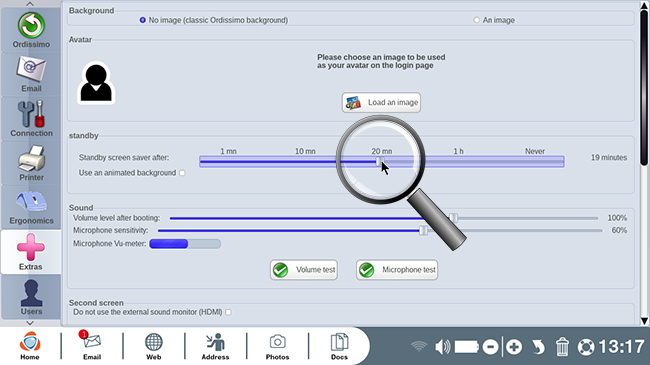Screen dimensions: 650x365
Task: Click the 'Load an image' button
Action: coord(381,102)
